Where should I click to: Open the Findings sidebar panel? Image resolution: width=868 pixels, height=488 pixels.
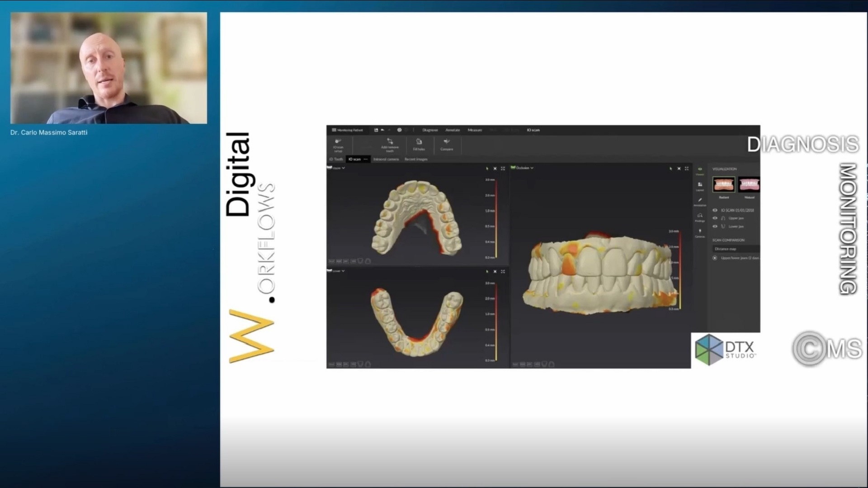[700, 217]
